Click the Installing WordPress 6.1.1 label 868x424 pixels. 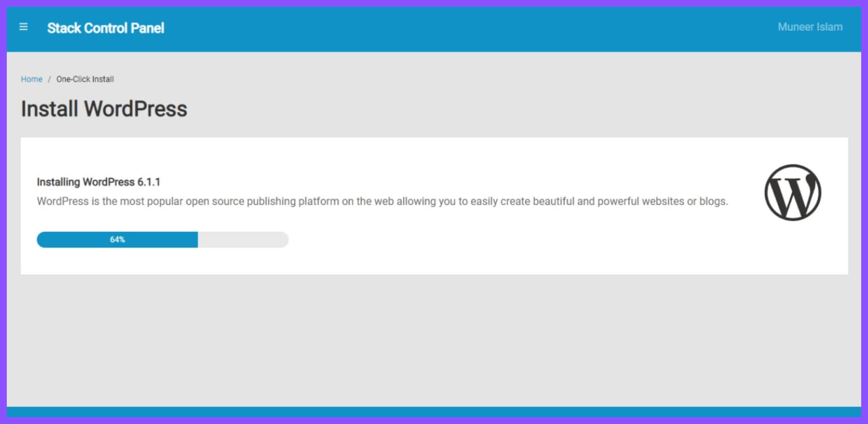coord(98,182)
